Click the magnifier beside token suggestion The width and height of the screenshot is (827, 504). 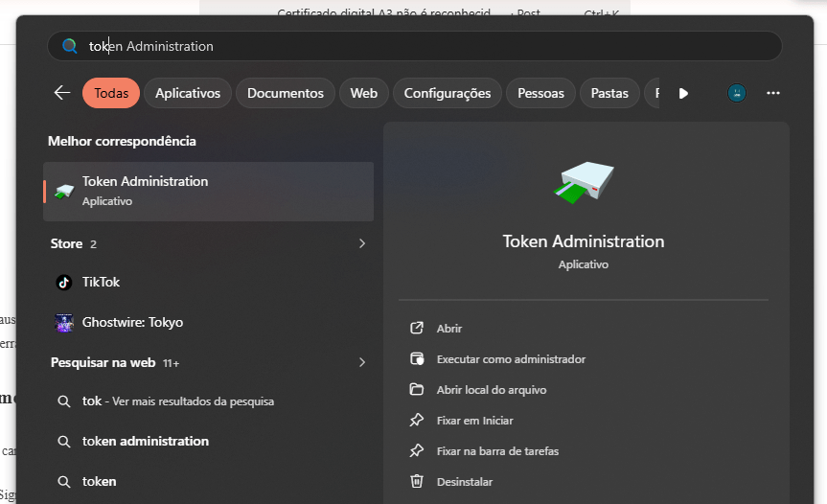click(x=64, y=482)
